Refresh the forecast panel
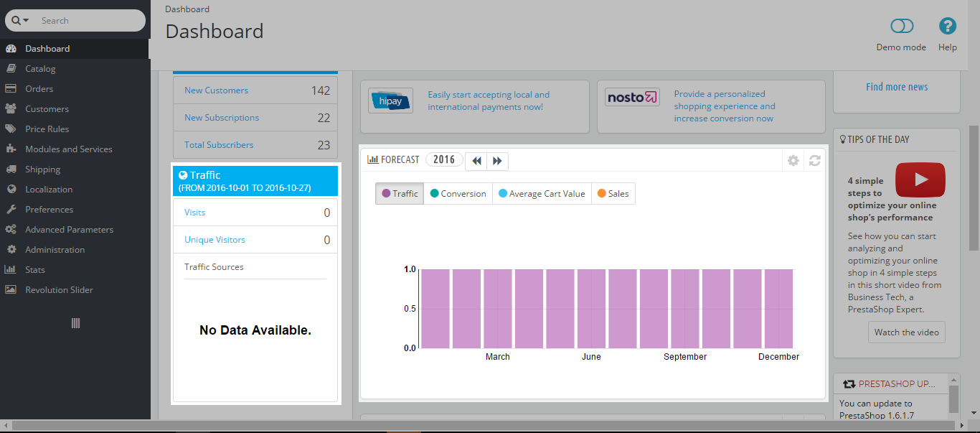 click(814, 160)
